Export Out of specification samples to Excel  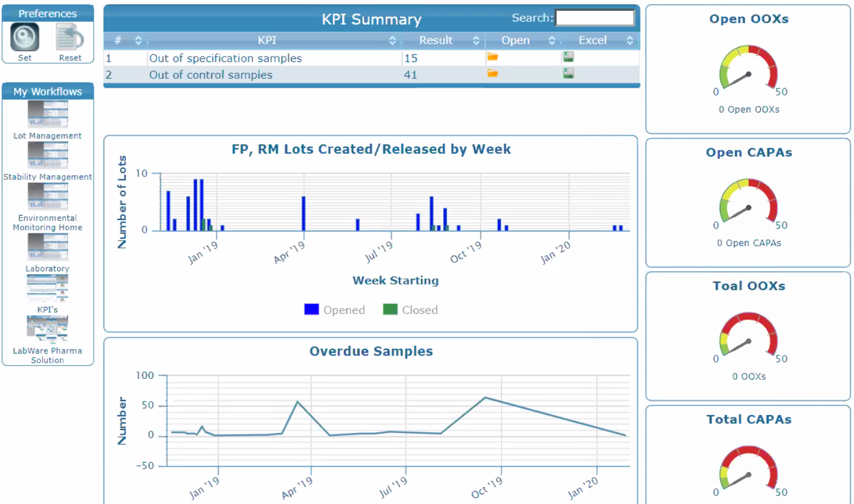(x=568, y=58)
